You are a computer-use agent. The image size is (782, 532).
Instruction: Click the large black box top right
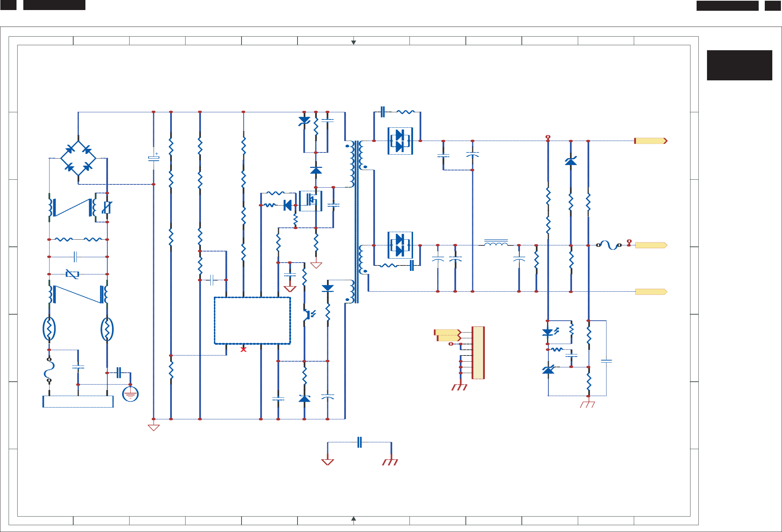tap(739, 65)
